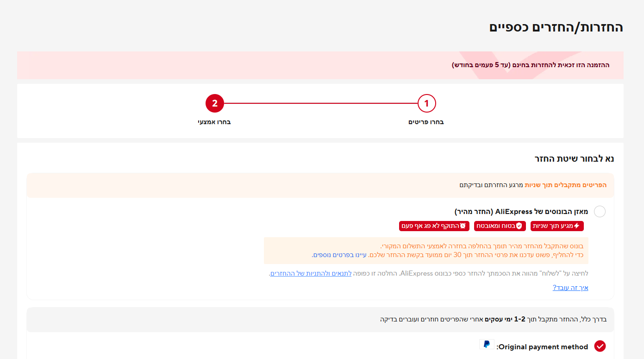Click the step 2 circle indicator
Image resolution: width=644 pixels, height=359 pixels.
coord(215,103)
